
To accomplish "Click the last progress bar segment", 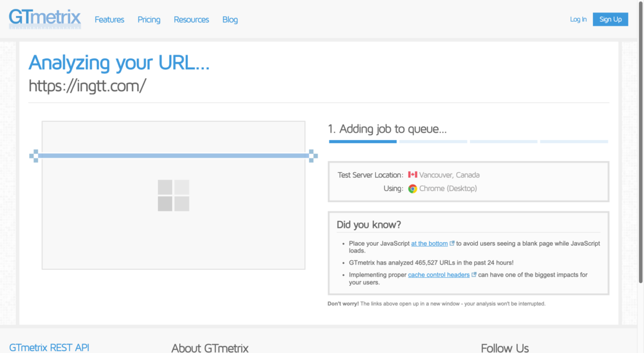I will click(x=574, y=142).
